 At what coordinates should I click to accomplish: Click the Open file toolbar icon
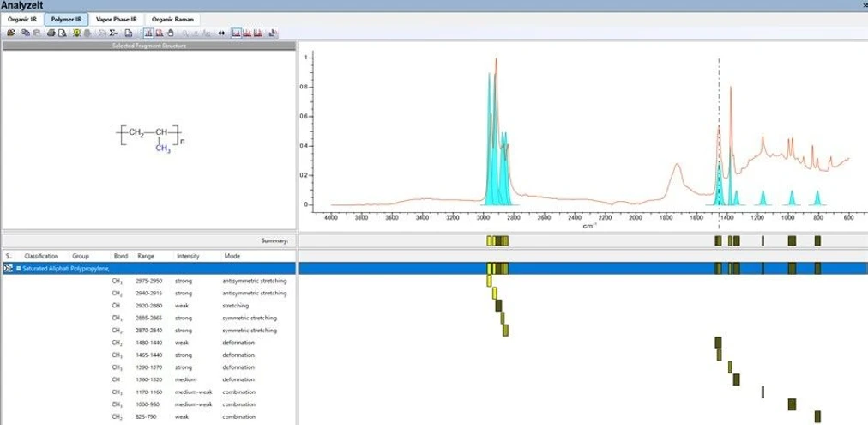pos(11,33)
